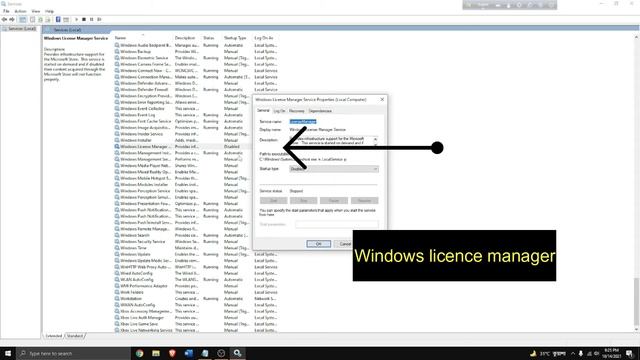Click Cancel in the Properties dialog
The image size is (640, 360).
tap(345, 244)
